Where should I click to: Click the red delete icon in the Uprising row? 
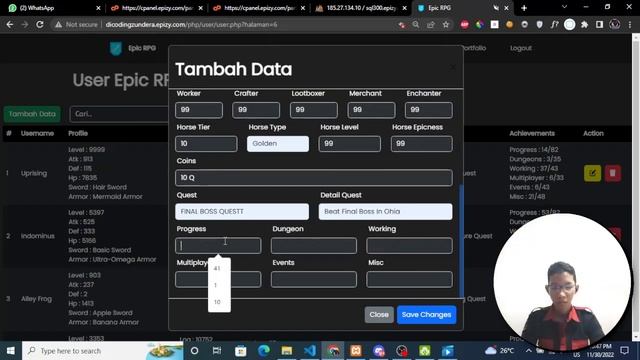pos(613,173)
